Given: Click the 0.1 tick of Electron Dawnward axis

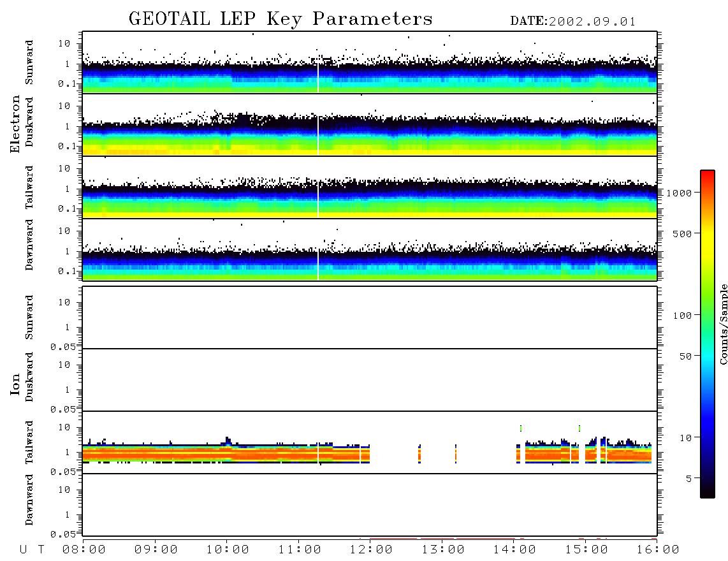Looking at the screenshot, I should (66, 271).
